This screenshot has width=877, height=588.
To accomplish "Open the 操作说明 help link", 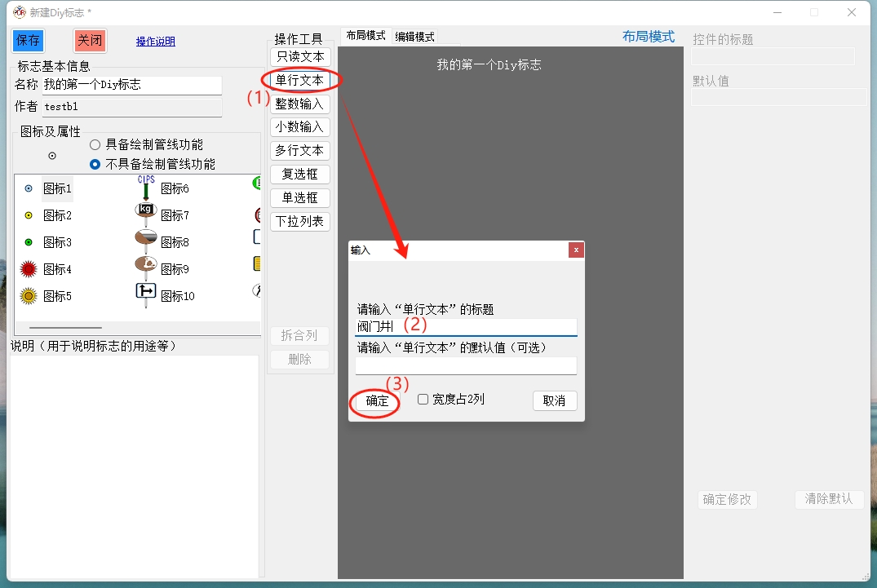I will (x=155, y=42).
